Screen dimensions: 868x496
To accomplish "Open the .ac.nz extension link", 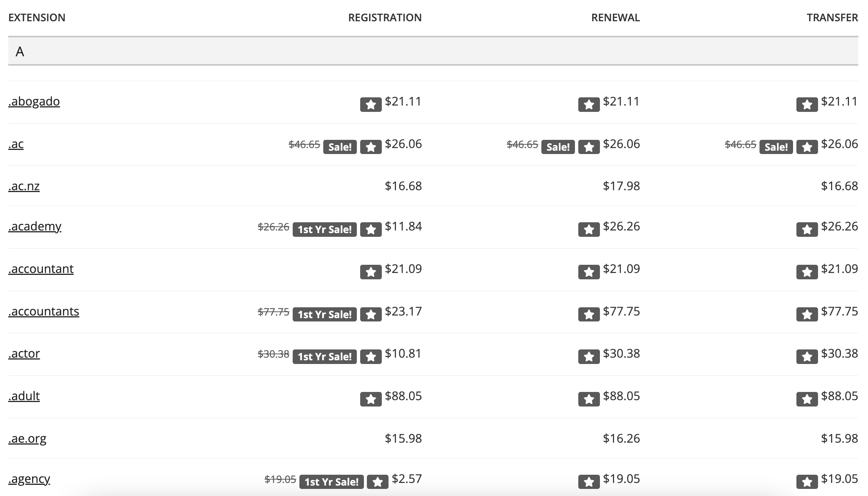I will [x=24, y=186].
